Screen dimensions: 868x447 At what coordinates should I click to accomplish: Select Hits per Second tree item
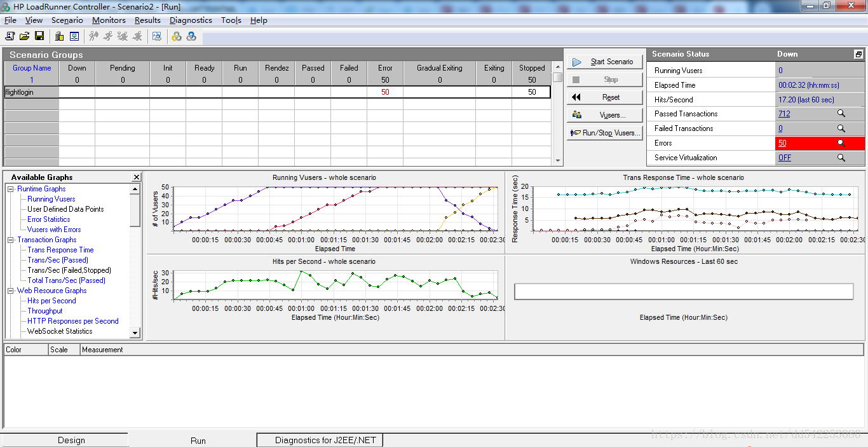(x=51, y=301)
